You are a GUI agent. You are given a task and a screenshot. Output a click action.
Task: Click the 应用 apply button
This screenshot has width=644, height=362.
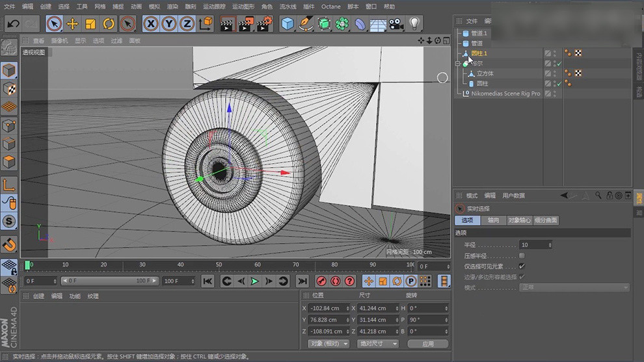427,343
